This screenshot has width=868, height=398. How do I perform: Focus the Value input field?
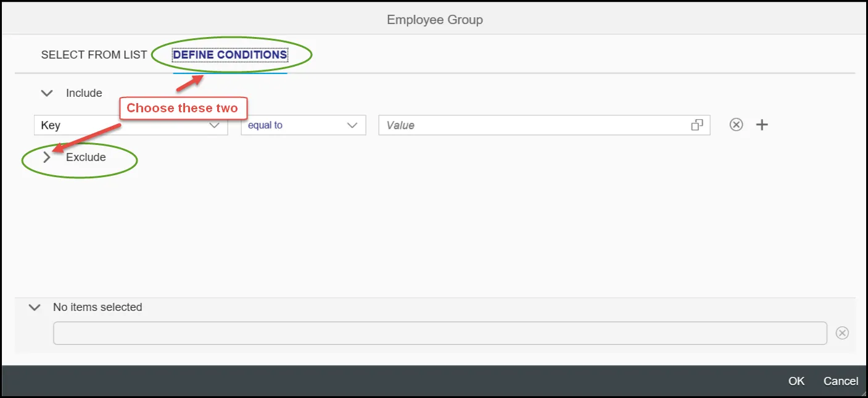pyautogui.click(x=531, y=125)
